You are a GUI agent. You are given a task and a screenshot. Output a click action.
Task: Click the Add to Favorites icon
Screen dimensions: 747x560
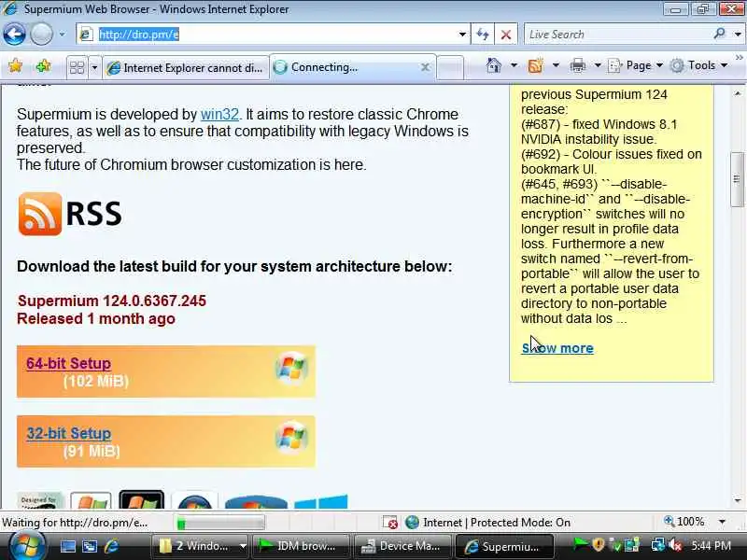tap(43, 65)
